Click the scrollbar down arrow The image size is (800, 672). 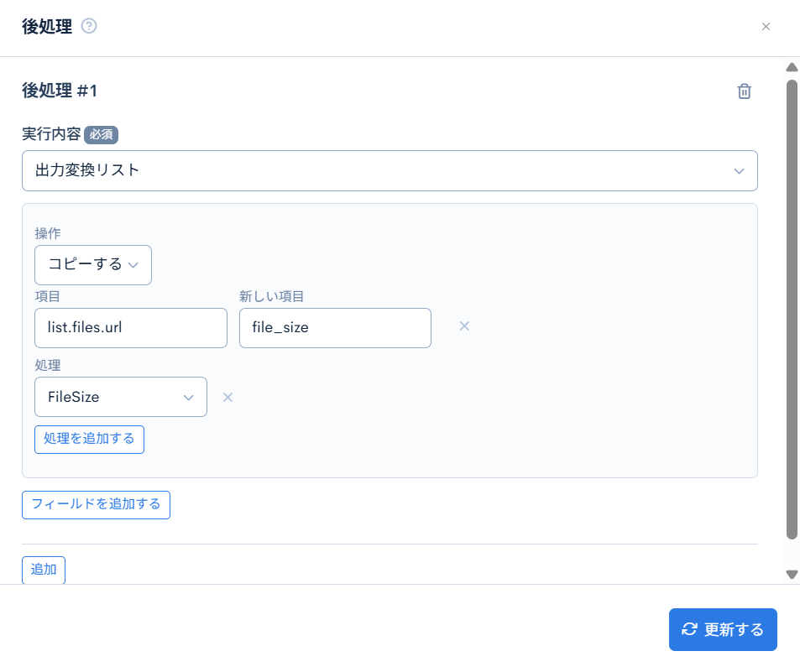pyautogui.click(x=791, y=574)
